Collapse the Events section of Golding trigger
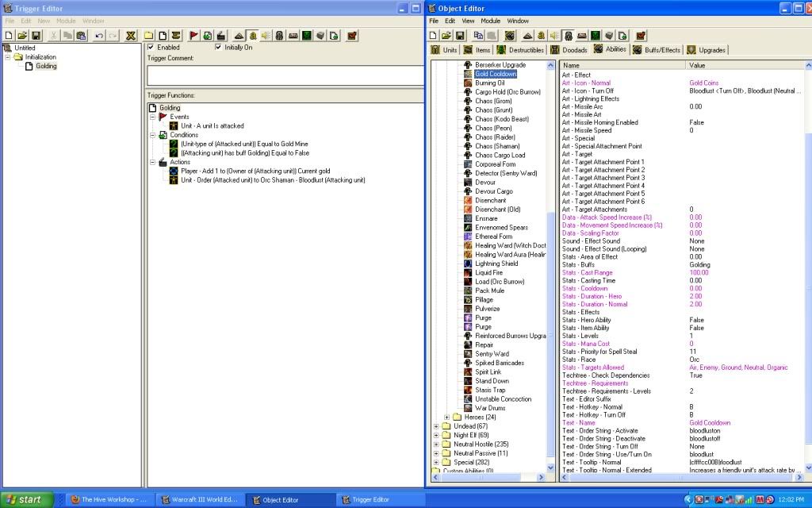Screen dimensions: 812x508 (153, 117)
